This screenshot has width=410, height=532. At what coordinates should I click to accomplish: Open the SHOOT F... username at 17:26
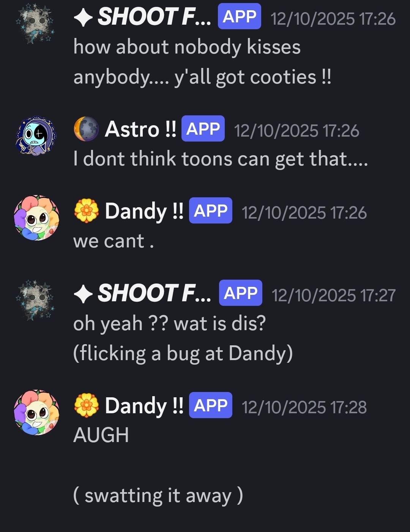pos(154,17)
